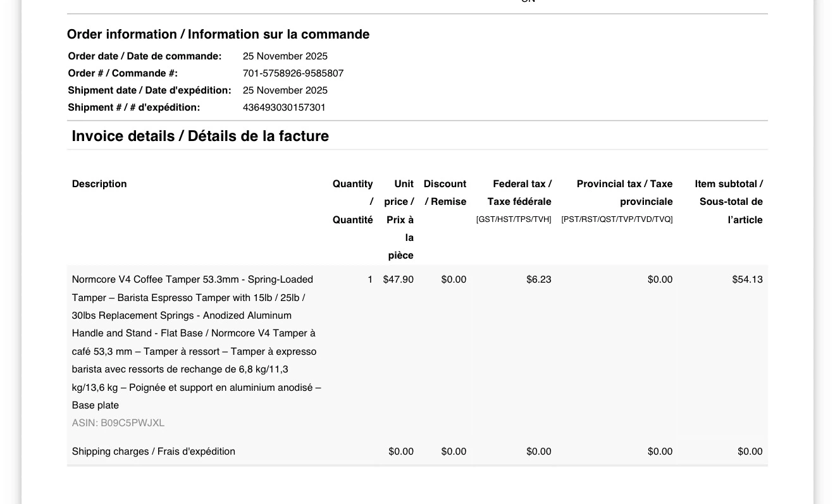Click the Normcore V4 Coffee Tamper description
The width and height of the screenshot is (835, 504).
pyautogui.click(x=197, y=342)
